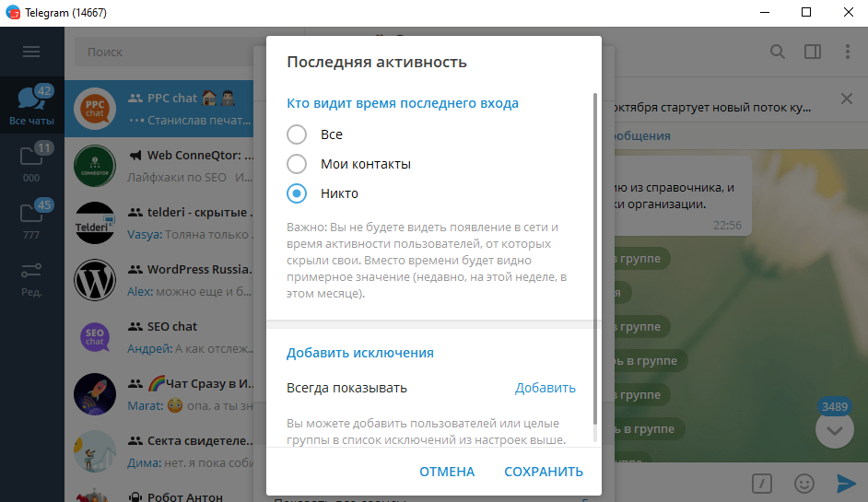Select the "Никто" radio option

(297, 193)
